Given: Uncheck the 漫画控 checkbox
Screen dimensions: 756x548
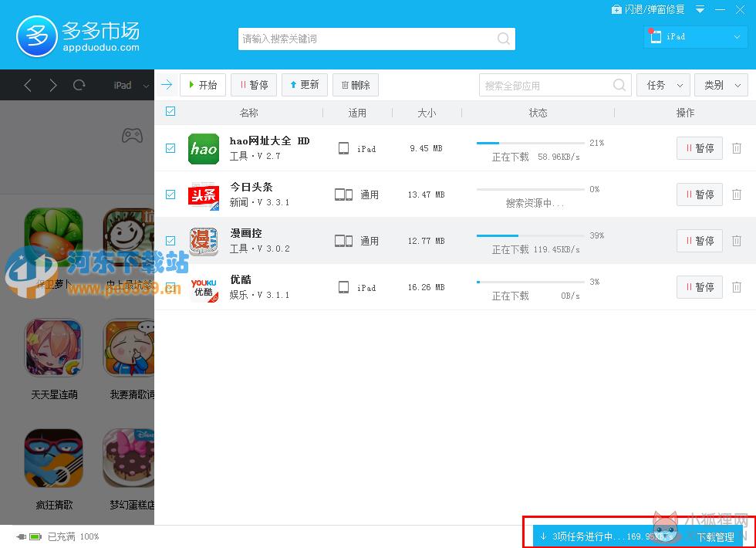Looking at the screenshot, I should 170,241.
